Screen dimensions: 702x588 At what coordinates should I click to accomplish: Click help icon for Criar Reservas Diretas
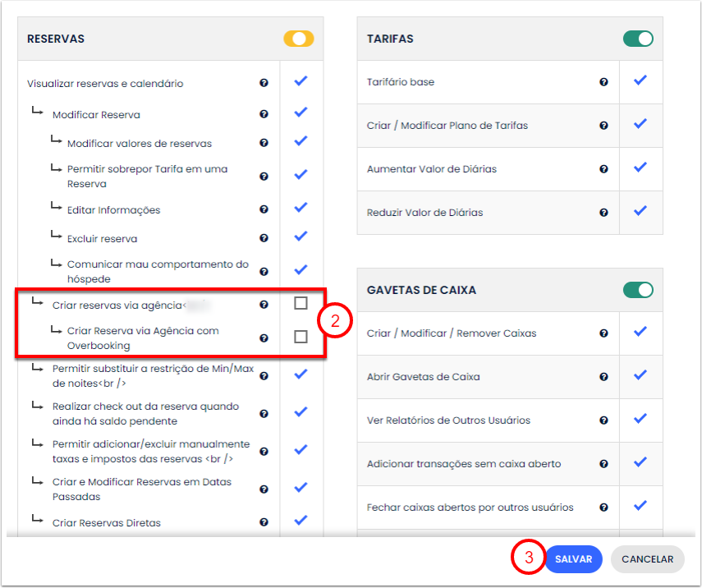tap(264, 522)
